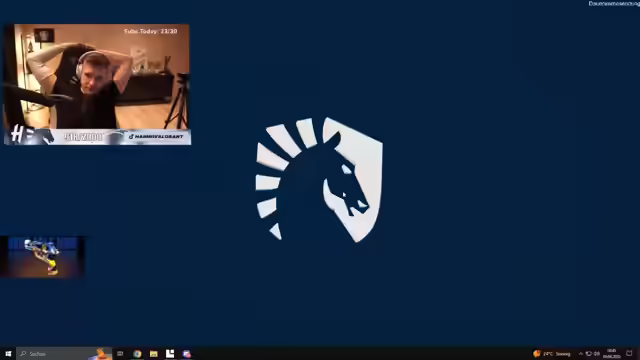Launch Google Chrome from the taskbar

137,353
